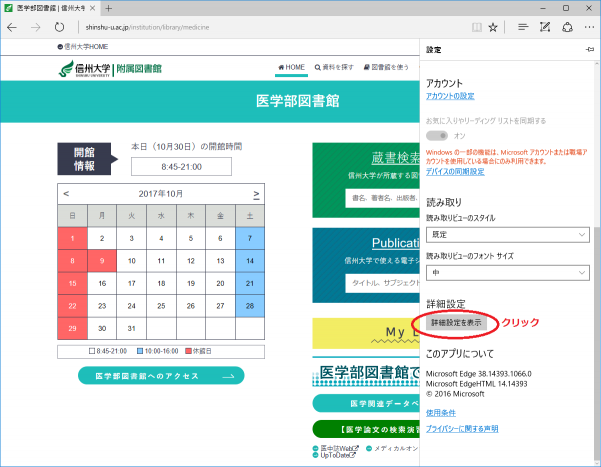Click calendar date 1
Image resolution: width=601 pixels, height=467 pixels.
tap(72, 238)
